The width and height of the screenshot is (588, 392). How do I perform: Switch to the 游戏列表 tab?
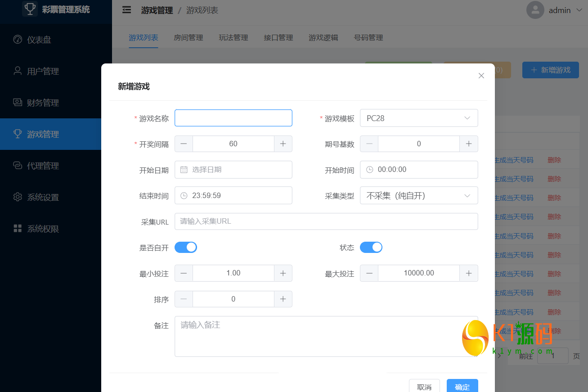pos(144,37)
